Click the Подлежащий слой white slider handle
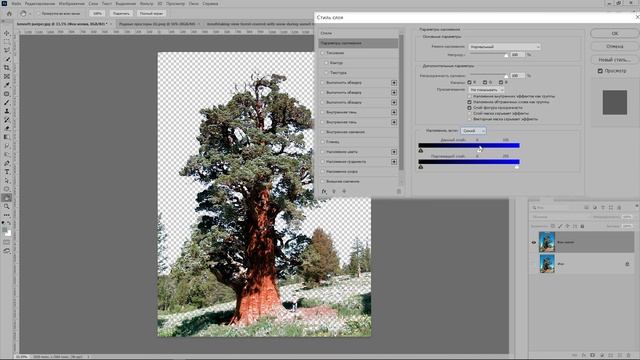This screenshot has height=360, width=640. click(517, 167)
